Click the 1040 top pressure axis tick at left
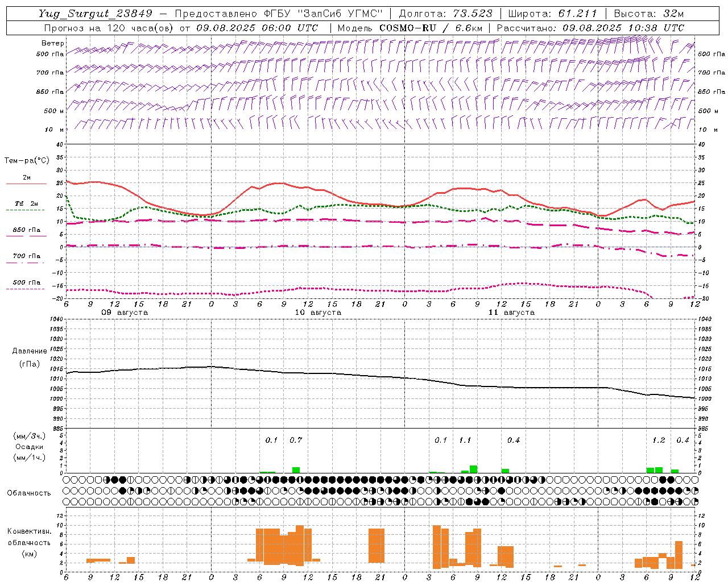 click(x=56, y=319)
